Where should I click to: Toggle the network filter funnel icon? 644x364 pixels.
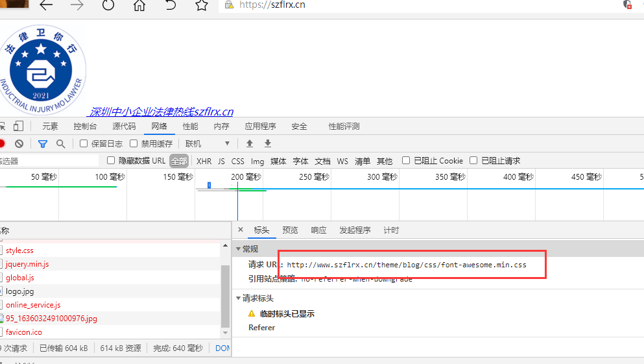43,143
